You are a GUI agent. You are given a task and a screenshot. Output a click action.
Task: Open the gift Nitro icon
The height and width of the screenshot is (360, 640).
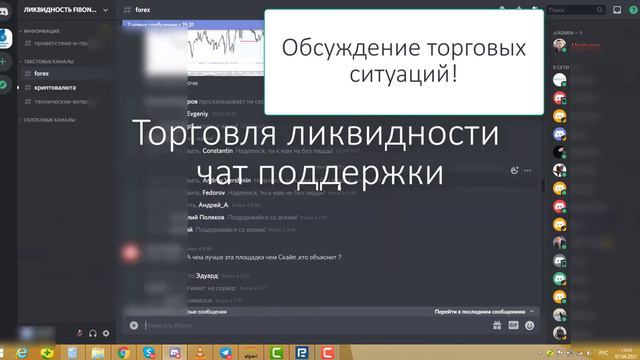[497, 325]
